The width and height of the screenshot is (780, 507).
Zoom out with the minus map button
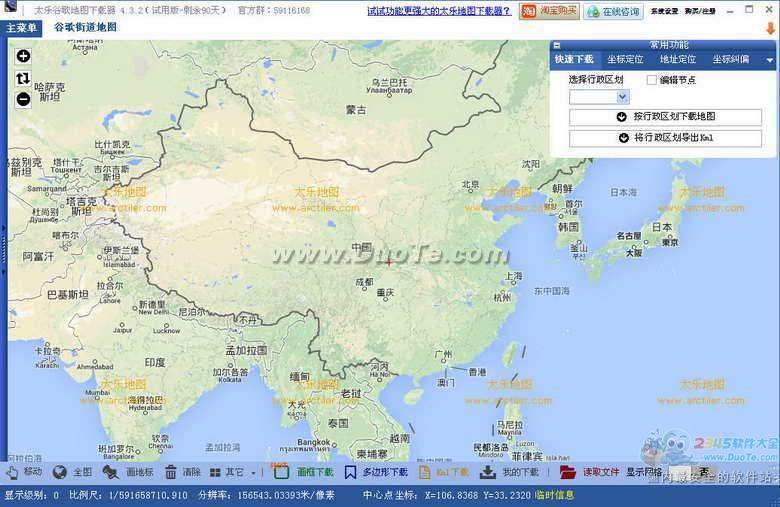(23, 99)
